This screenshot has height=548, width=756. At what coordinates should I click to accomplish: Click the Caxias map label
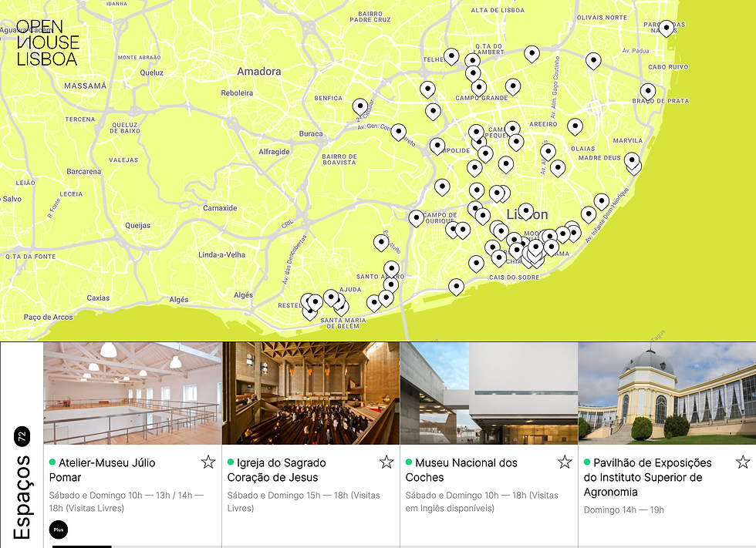point(98,298)
